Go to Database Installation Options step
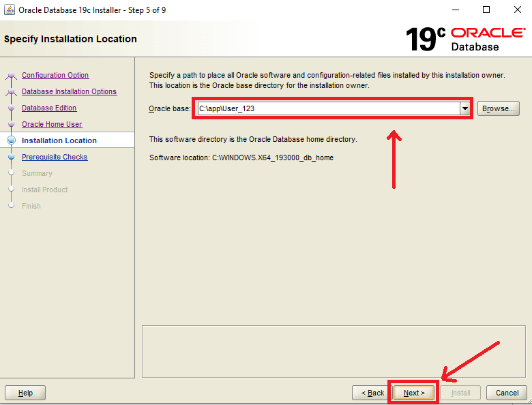532x405 pixels. click(69, 92)
